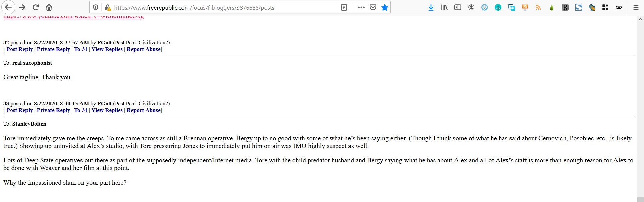The width and height of the screenshot is (644, 202).
Task: Open page actions three-dot menu
Action: [x=361, y=7]
